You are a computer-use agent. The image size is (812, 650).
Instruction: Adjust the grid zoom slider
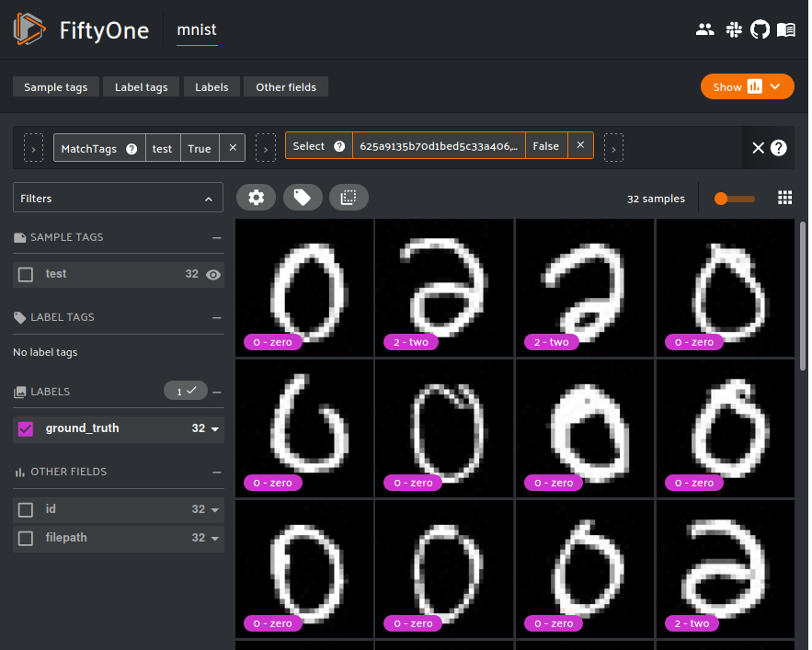pos(735,199)
